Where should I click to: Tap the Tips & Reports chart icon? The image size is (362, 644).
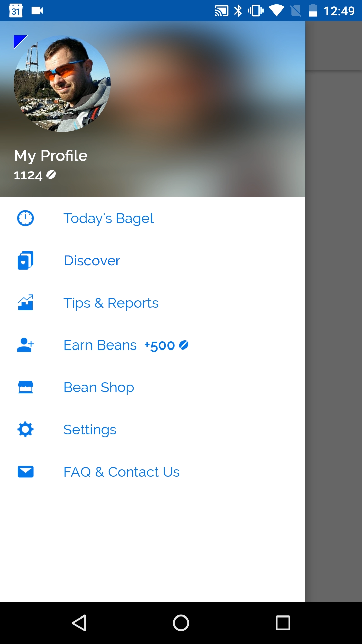(25, 303)
